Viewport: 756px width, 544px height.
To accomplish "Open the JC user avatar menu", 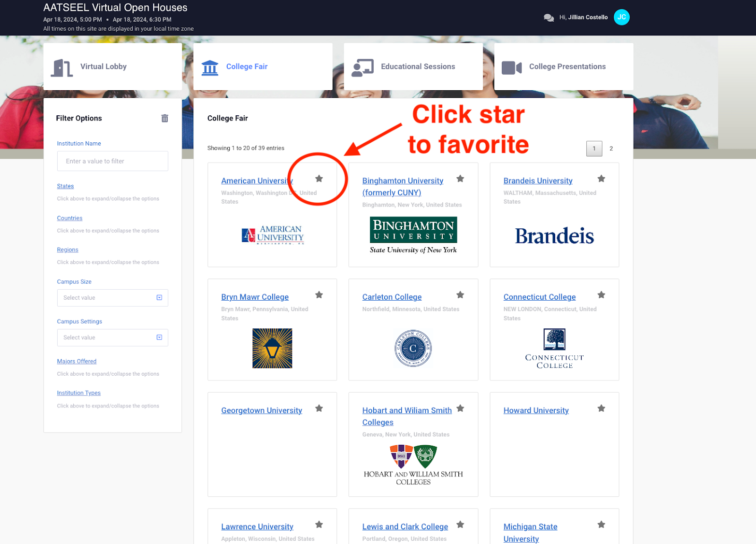I will pyautogui.click(x=621, y=17).
